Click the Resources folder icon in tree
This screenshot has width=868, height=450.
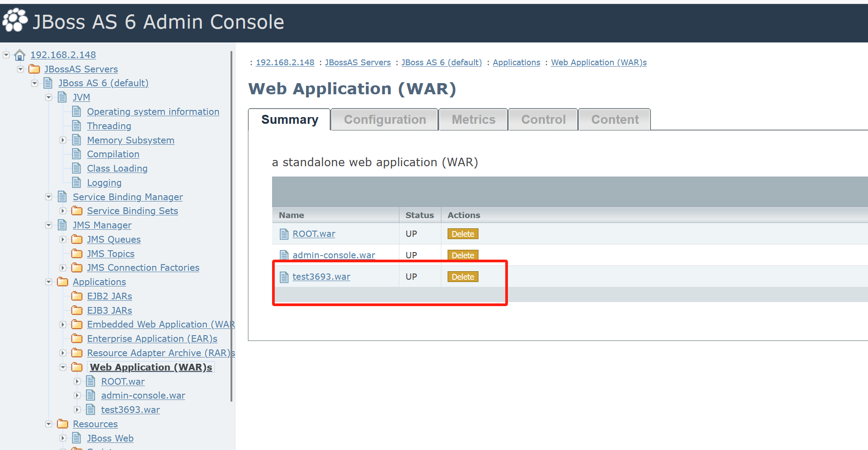pyautogui.click(x=63, y=424)
